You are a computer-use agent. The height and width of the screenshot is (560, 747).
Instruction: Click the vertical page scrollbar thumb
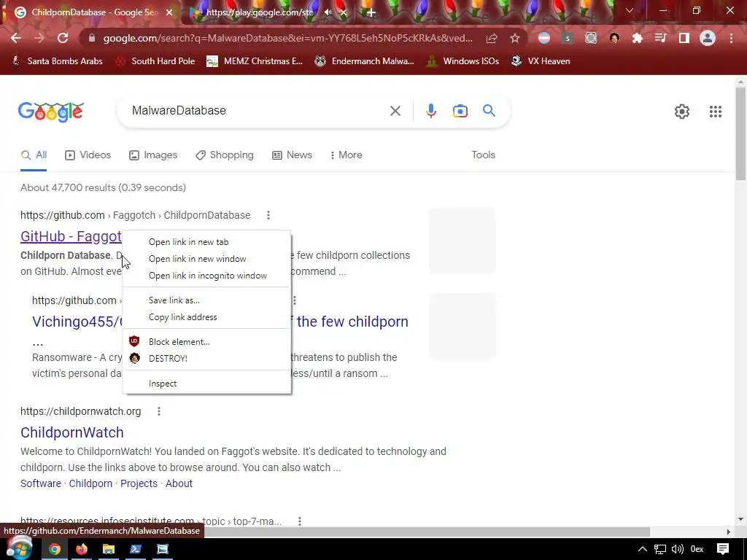(740, 134)
